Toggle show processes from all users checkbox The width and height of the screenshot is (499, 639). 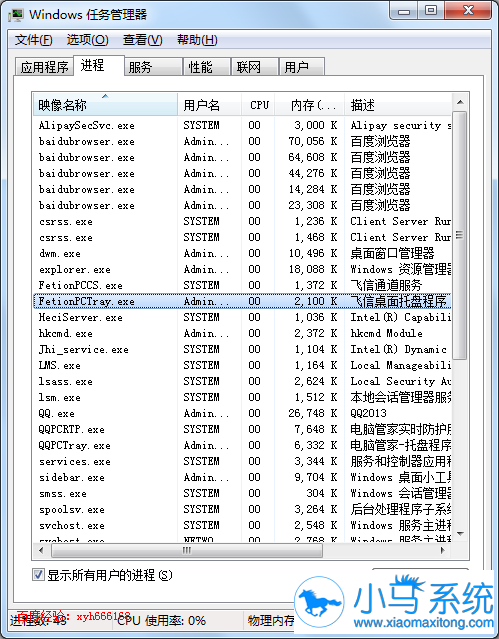point(38,575)
